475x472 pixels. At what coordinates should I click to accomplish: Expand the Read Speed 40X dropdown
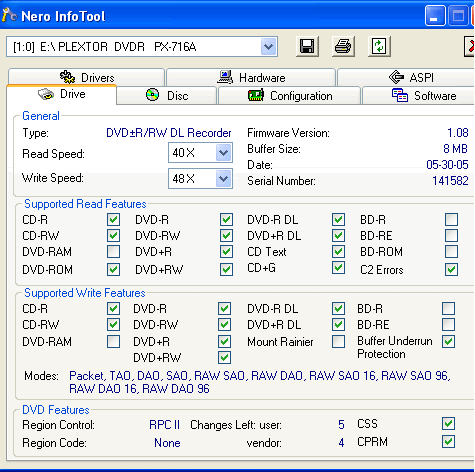[223, 153]
